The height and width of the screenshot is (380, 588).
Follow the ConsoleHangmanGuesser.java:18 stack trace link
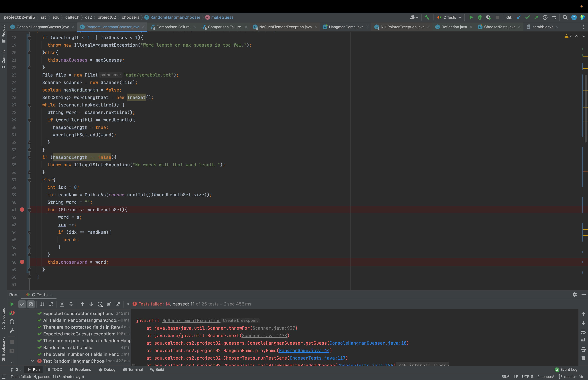[368, 343]
